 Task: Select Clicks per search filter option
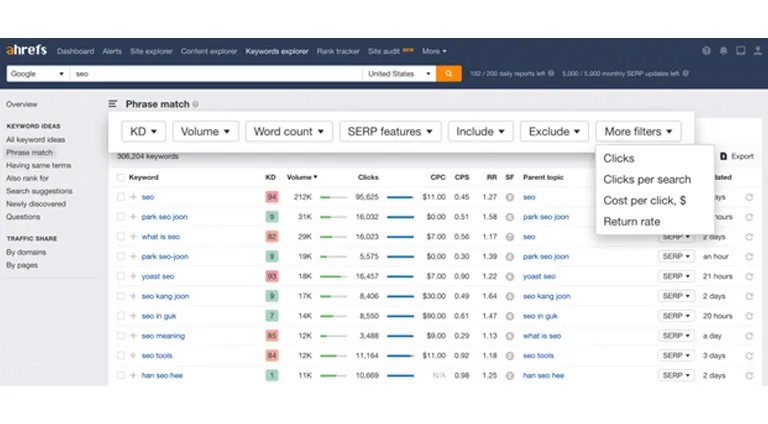click(x=647, y=179)
